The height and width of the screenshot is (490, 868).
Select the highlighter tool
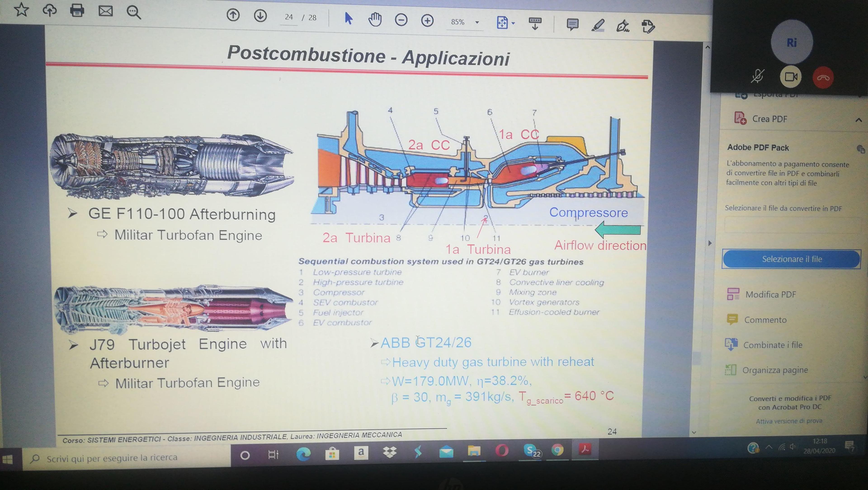point(598,25)
